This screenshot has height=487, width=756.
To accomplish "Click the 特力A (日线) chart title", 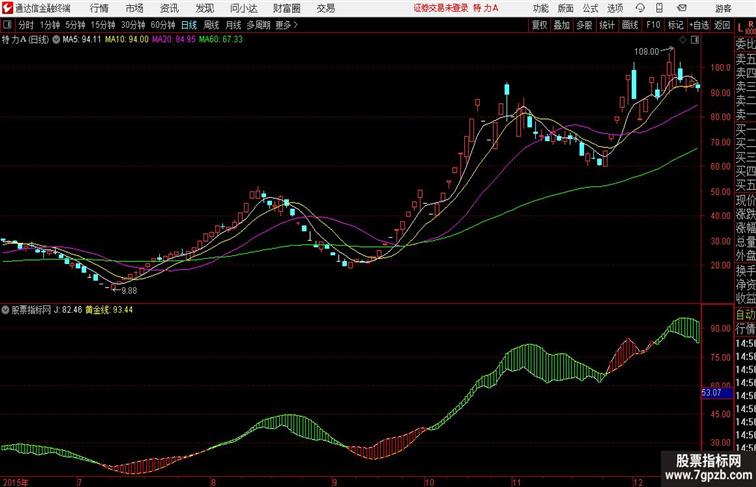I will (x=26, y=40).
